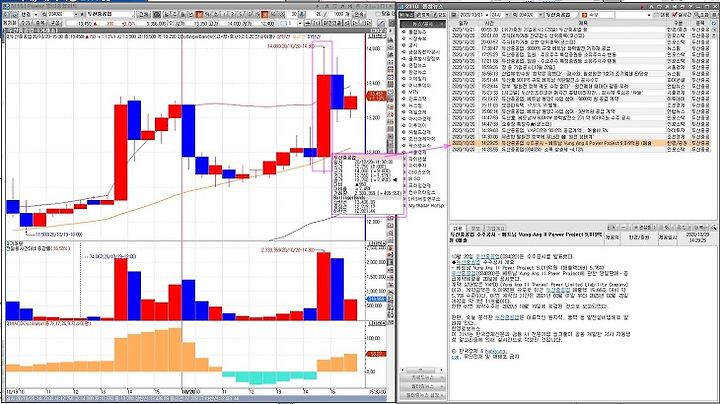Viewport: 720px width, 404px height.
Task: Click the magnifier icon beside chart stock code 034020
Action: coord(45,15)
